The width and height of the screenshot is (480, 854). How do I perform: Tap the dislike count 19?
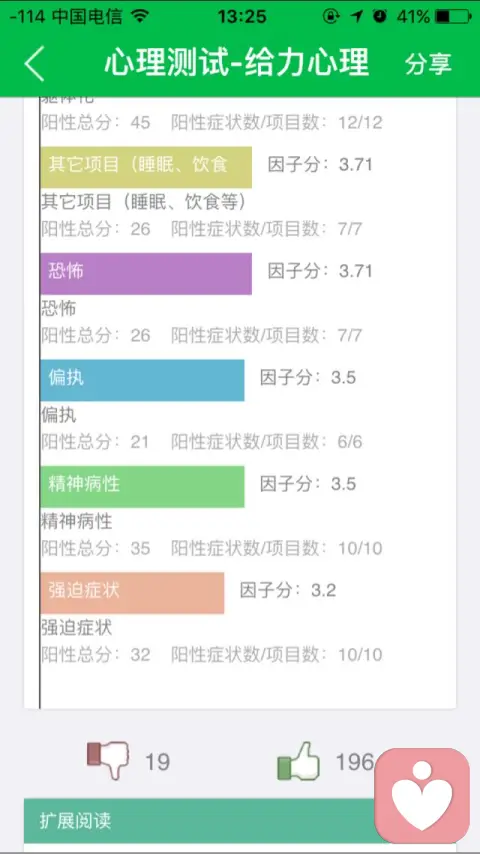pyautogui.click(x=157, y=761)
